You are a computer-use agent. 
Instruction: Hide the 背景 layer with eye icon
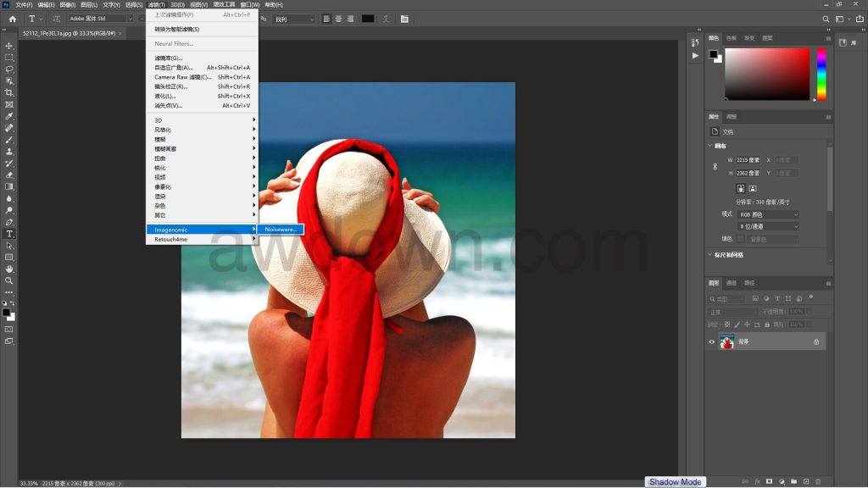(x=712, y=341)
